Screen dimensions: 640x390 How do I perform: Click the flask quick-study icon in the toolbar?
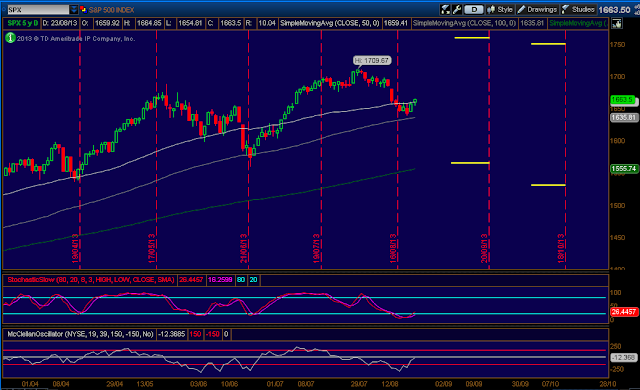[x=445, y=9]
